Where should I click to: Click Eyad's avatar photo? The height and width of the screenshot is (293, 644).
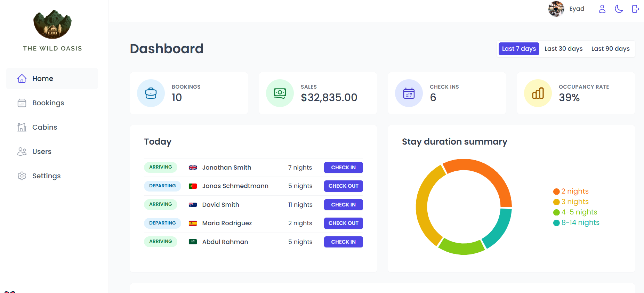click(x=556, y=9)
